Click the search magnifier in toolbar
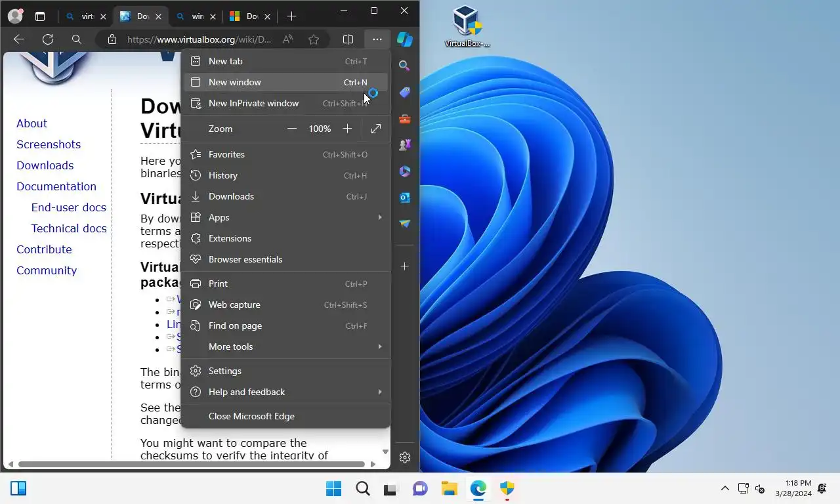 click(77, 39)
